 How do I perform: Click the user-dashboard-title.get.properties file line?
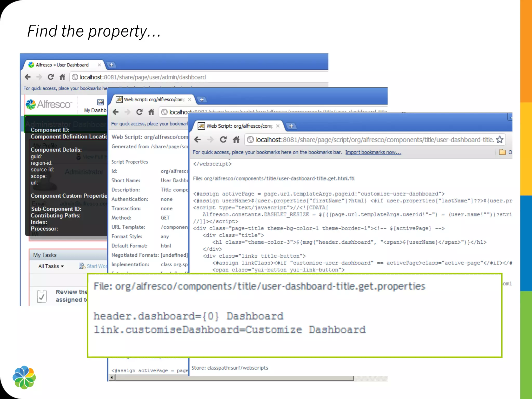pyautogui.click(x=259, y=286)
